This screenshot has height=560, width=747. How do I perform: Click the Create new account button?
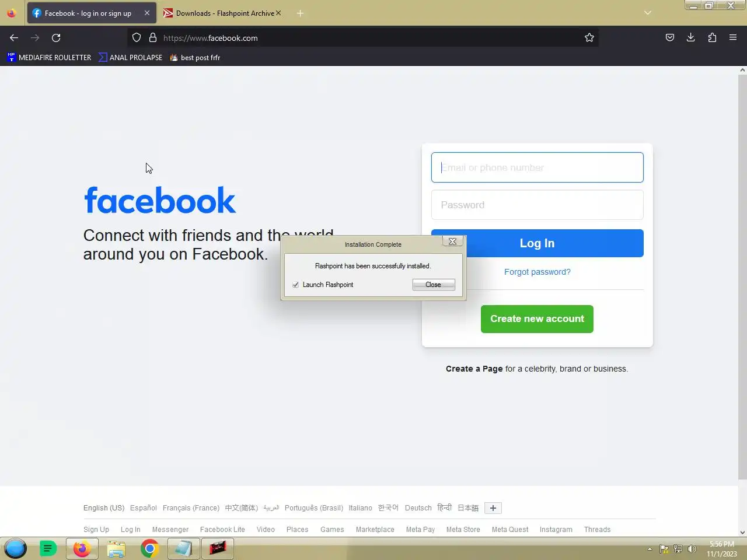(x=537, y=319)
